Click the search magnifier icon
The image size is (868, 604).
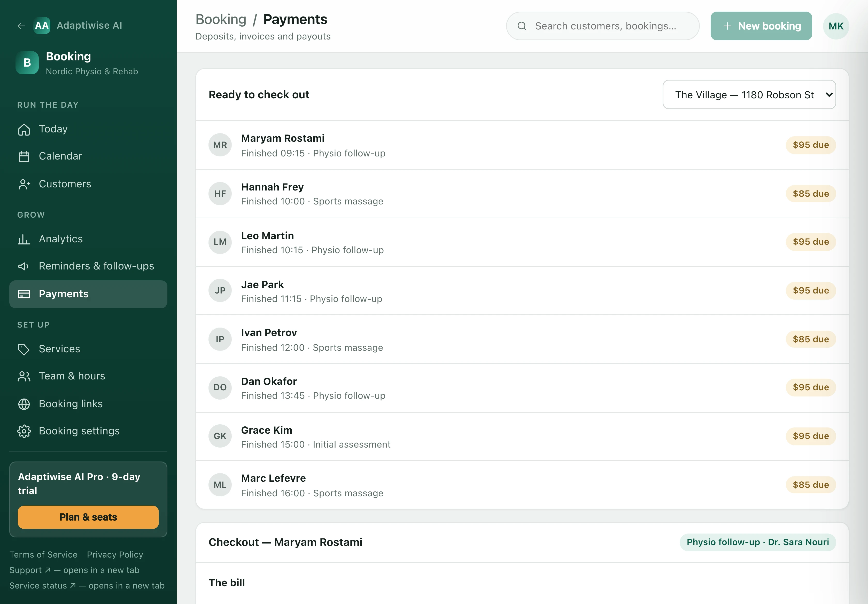click(x=522, y=26)
